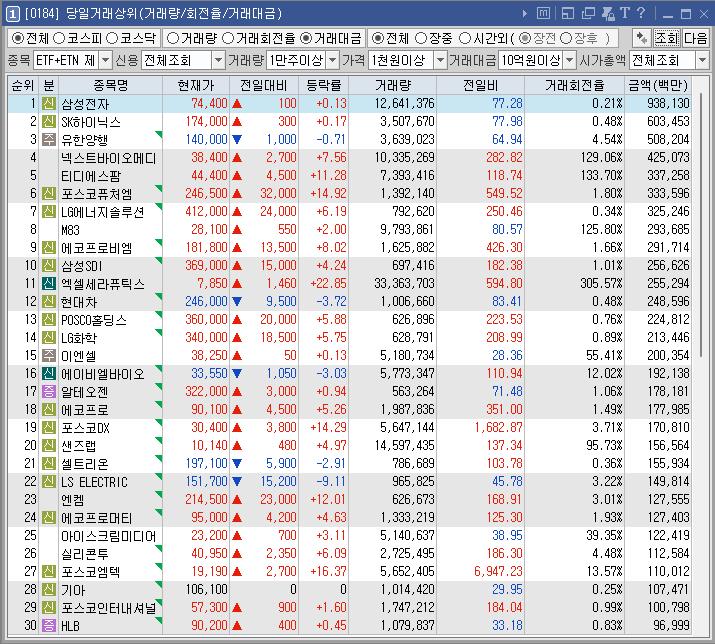Viewport: 715px width, 644px height.
Task: Click the 주 badge beside 이엔셀
Action: click(x=49, y=355)
